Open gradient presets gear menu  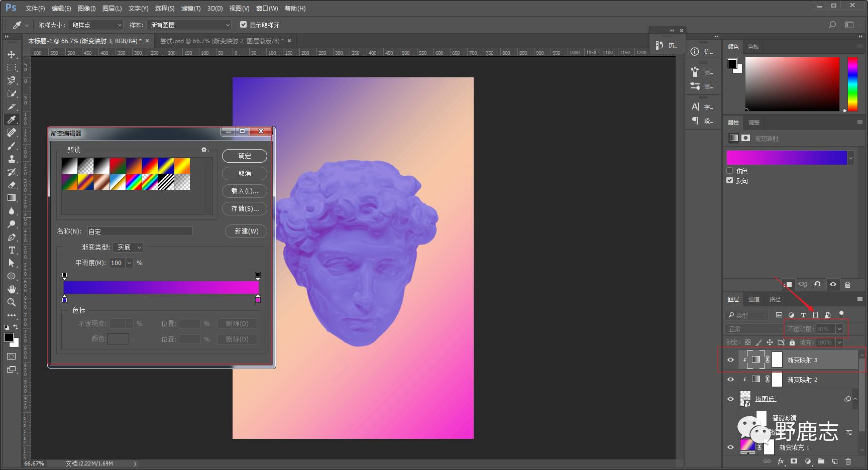(x=204, y=150)
